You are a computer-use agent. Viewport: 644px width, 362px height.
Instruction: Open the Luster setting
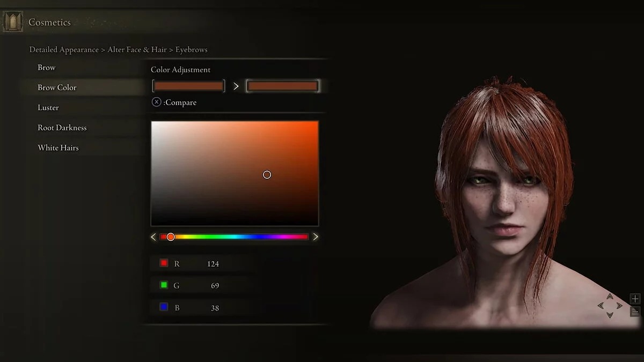click(48, 108)
